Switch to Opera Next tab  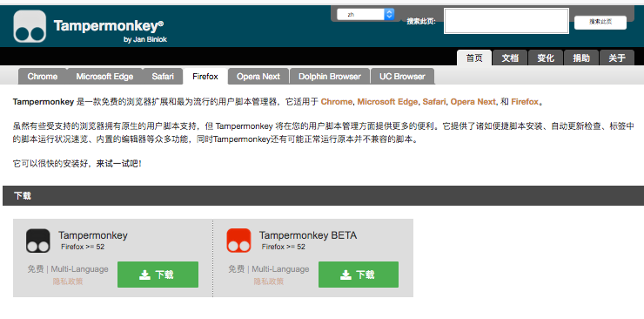click(x=258, y=77)
